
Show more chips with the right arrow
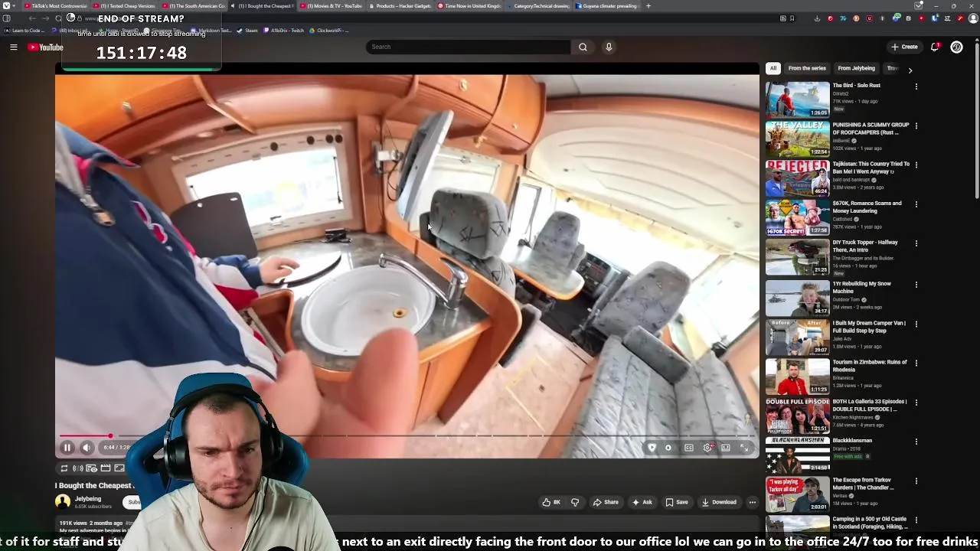click(x=910, y=70)
